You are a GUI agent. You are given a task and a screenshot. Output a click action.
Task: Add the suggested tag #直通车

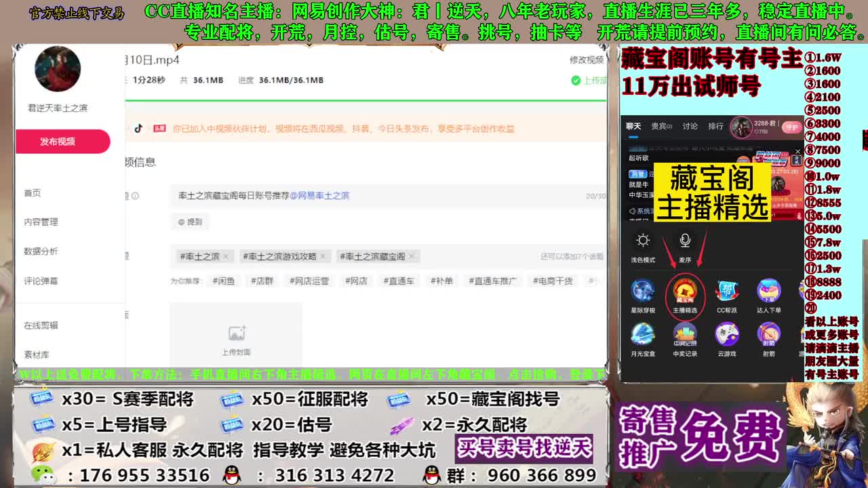point(398,281)
